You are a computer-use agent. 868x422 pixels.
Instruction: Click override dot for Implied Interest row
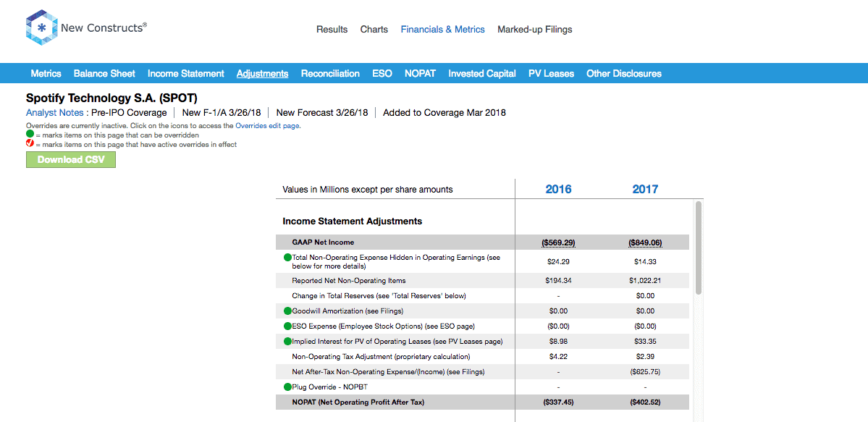287,341
